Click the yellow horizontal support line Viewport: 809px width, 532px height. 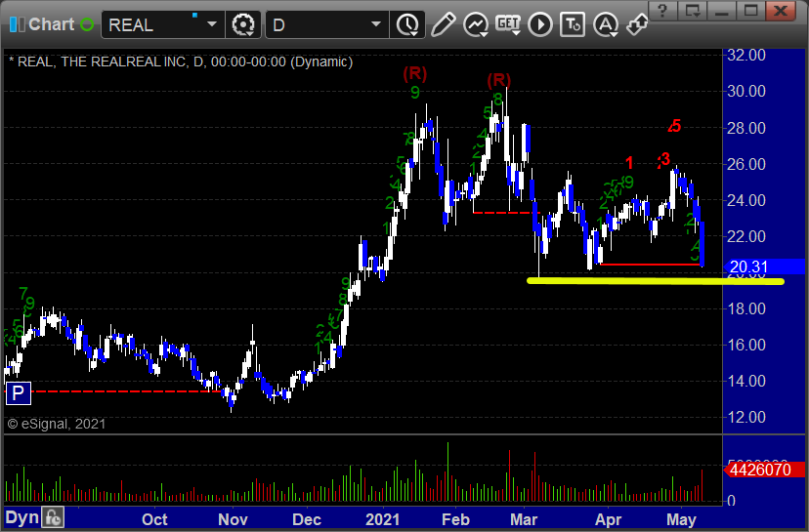tap(656, 281)
